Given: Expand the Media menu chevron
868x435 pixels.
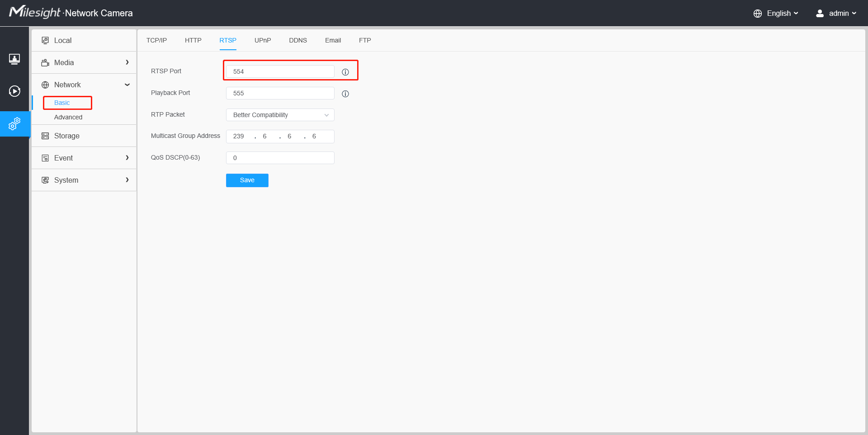Looking at the screenshot, I should click(127, 62).
